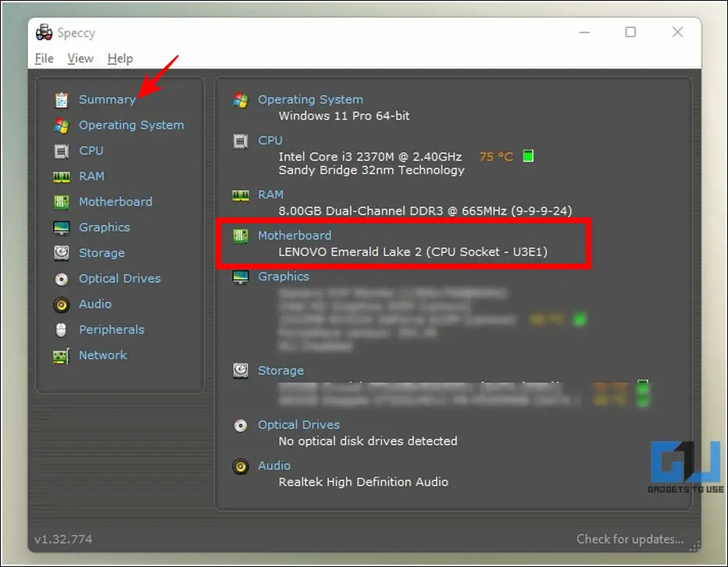Image resolution: width=728 pixels, height=567 pixels.
Task: Open the View menu
Action: 80,59
